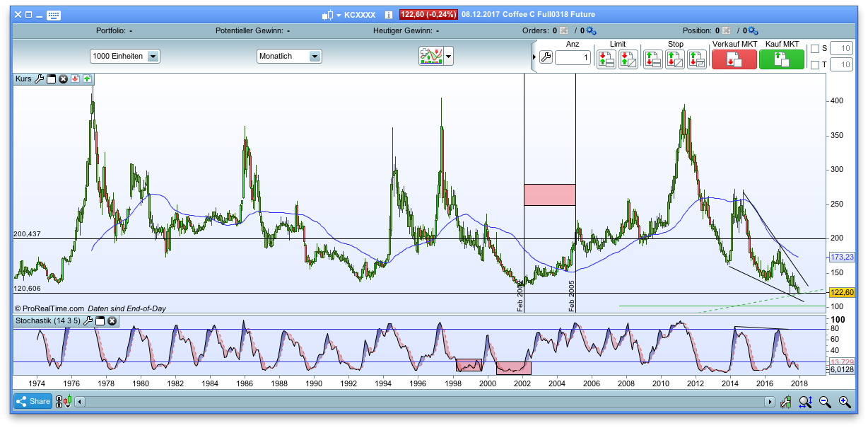Click the S value input field
The width and height of the screenshot is (868, 428).
[x=841, y=48]
